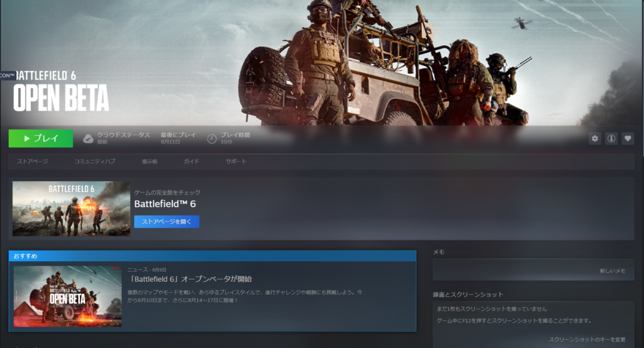Add game to favorites heart icon

628,138
